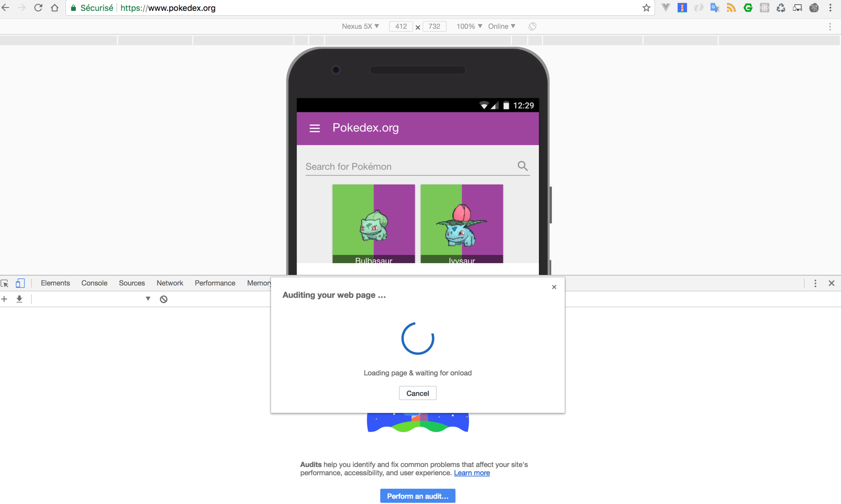841x504 pixels.
Task: Activate the inspect element picker icon
Action: pyautogui.click(x=5, y=283)
